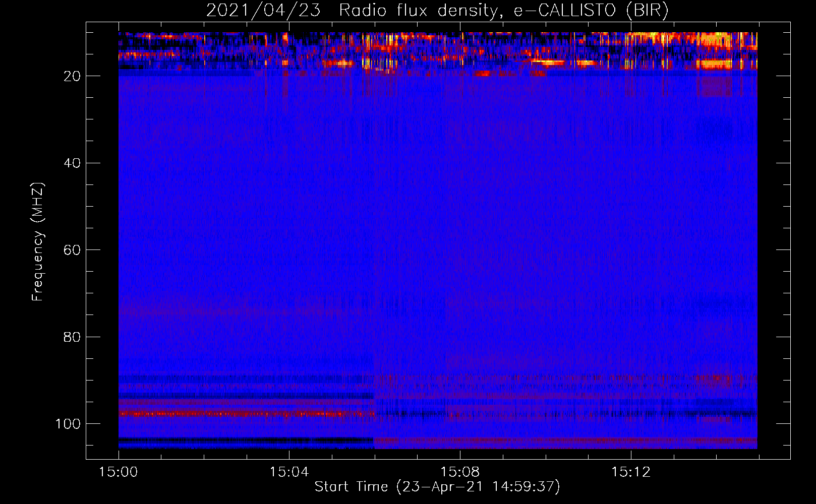The width and height of the screenshot is (816, 504).
Task: Click the 'Frequency (MHZ)' axis label
Action: click(38, 241)
